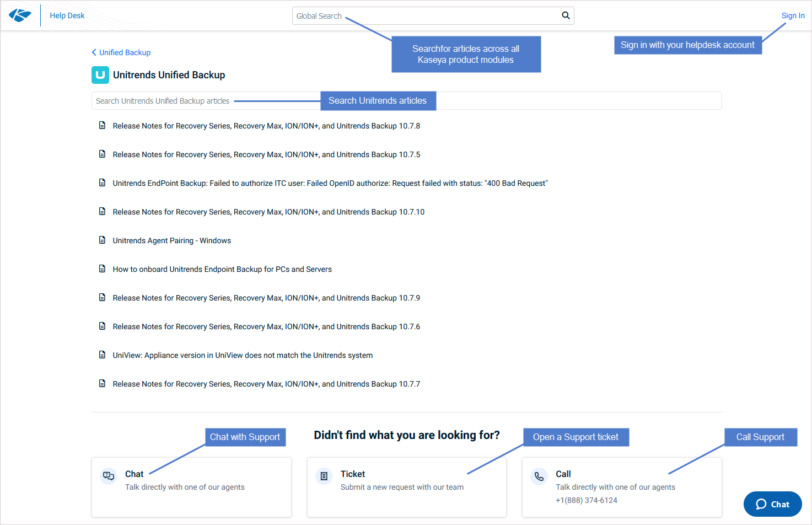The width and height of the screenshot is (812, 525).
Task: Open Release Notes 10.7.5 article
Action: coord(266,154)
